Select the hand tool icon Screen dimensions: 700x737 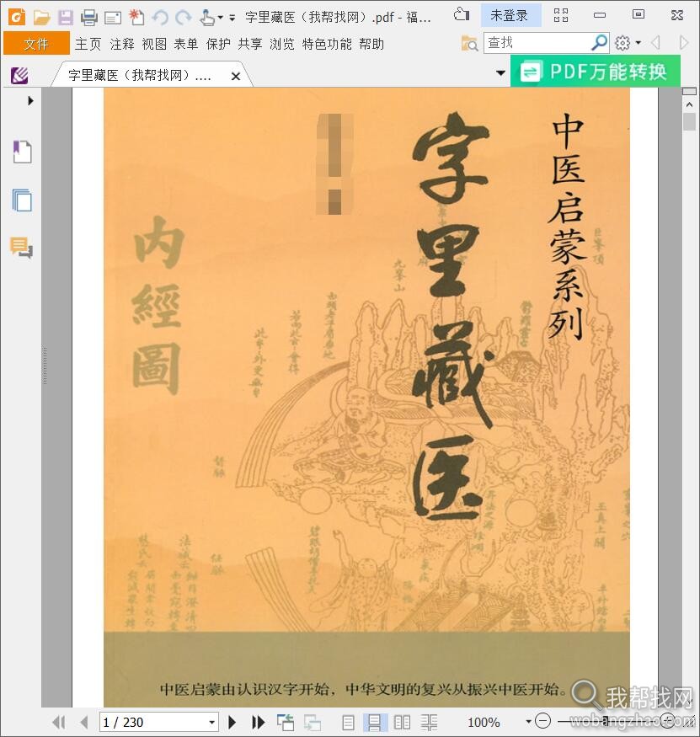click(206, 18)
